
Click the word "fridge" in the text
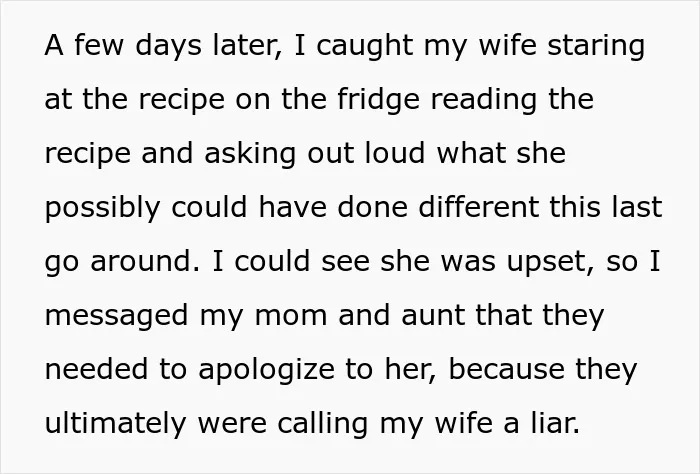(379, 100)
